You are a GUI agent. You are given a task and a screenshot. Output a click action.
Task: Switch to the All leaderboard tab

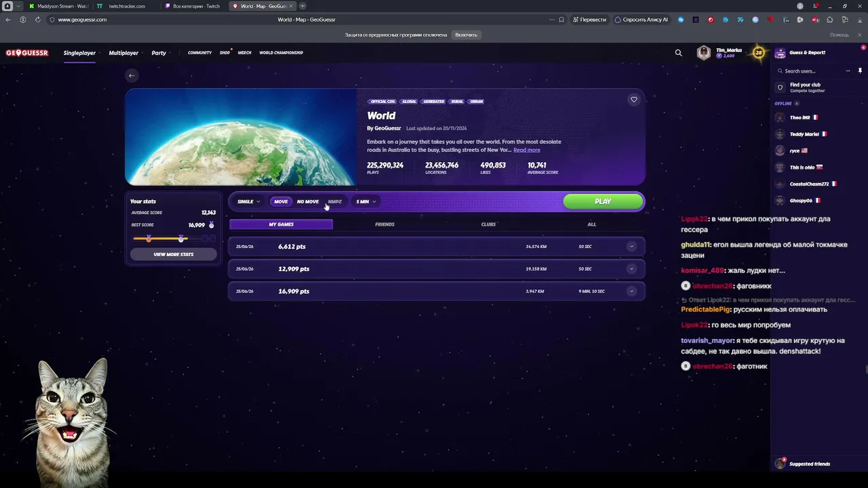[592, 224]
